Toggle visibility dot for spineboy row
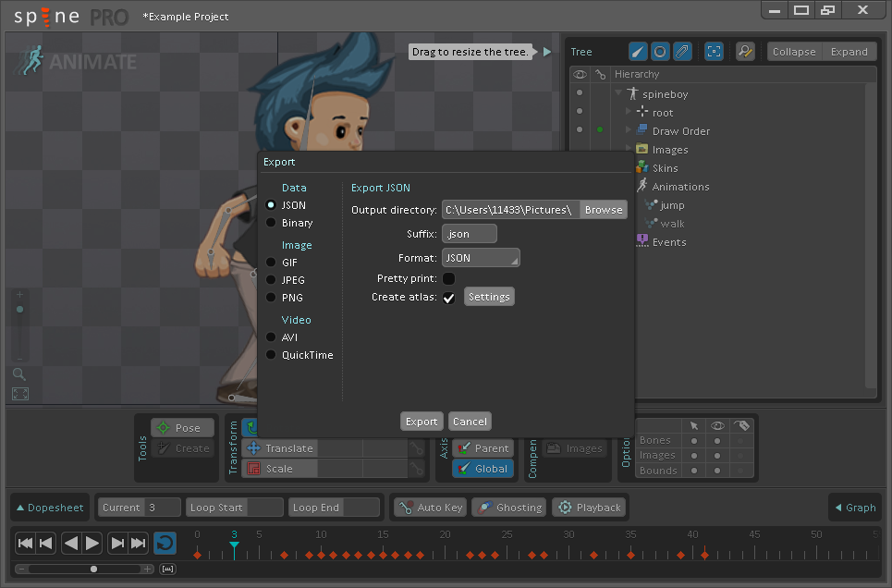Image resolution: width=892 pixels, height=588 pixels. (580, 92)
